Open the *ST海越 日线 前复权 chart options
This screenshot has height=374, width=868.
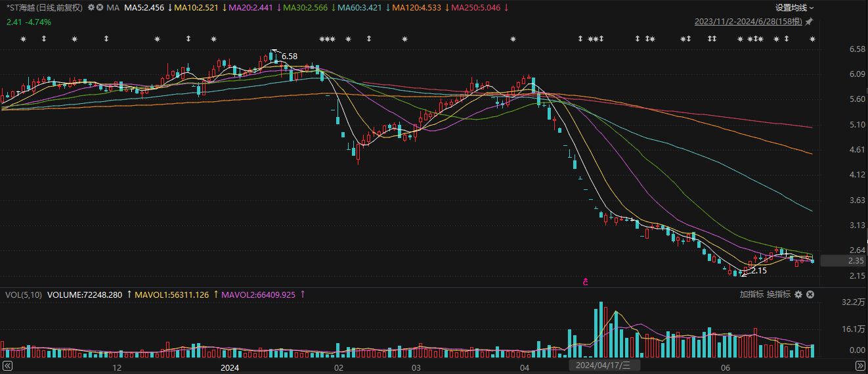click(x=44, y=8)
